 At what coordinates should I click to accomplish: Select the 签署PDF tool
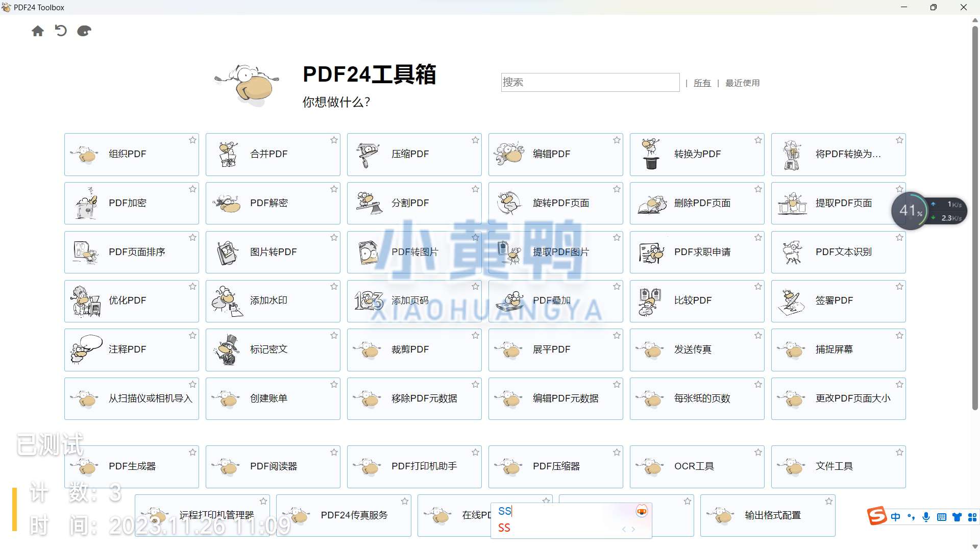838,300
